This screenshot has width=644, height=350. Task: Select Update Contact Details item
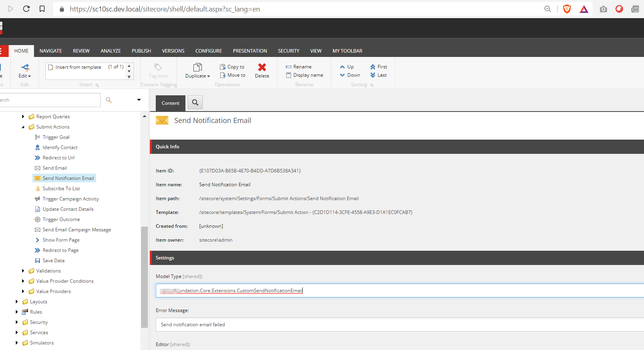64,209
